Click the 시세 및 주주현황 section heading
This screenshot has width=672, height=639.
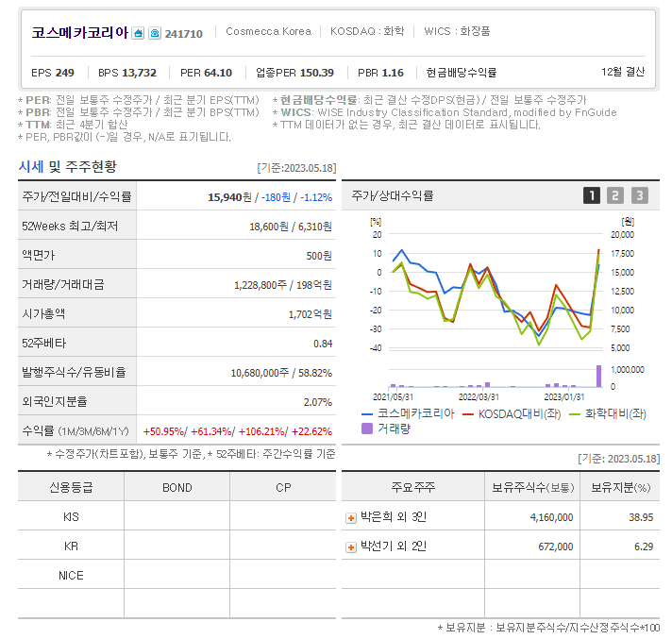point(67,166)
